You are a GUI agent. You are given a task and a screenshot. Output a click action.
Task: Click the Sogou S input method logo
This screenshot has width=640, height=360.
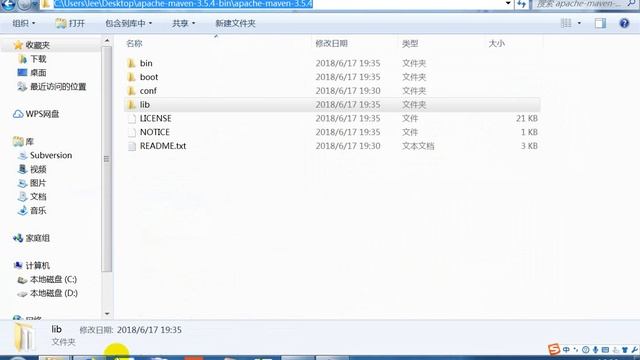(554, 349)
